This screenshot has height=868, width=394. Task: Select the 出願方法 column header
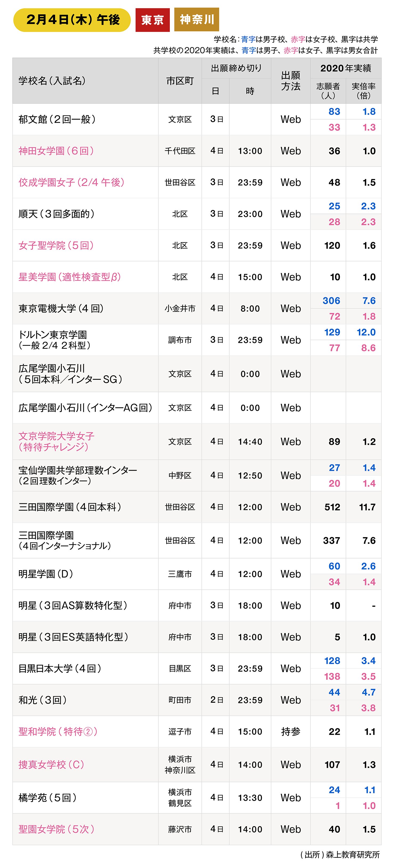pos(290,81)
